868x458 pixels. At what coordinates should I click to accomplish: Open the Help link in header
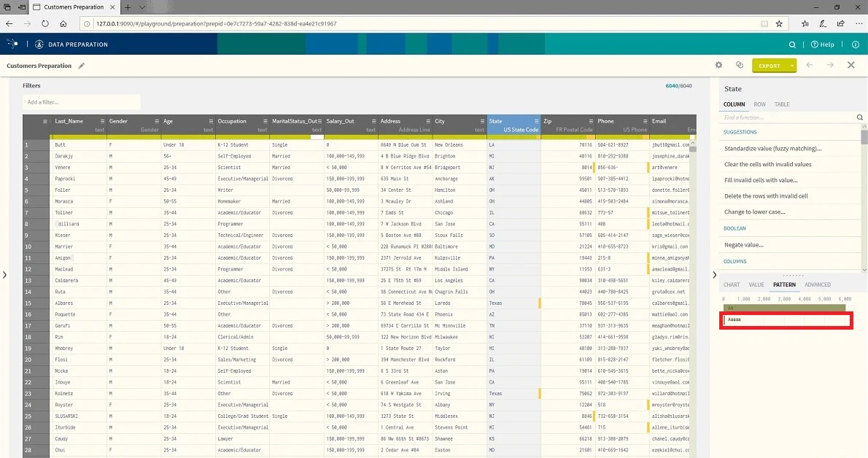(823, 45)
